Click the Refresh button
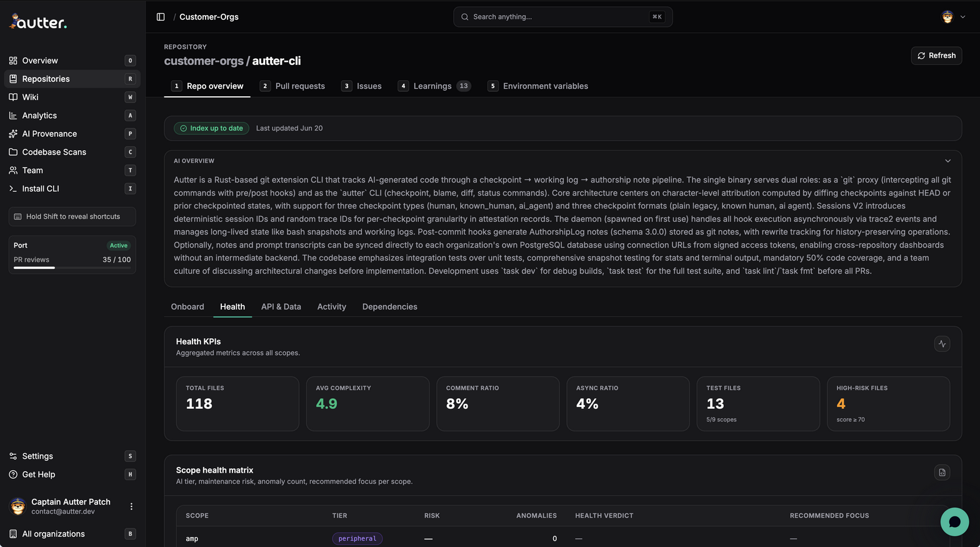This screenshot has height=547, width=980. tap(936, 56)
